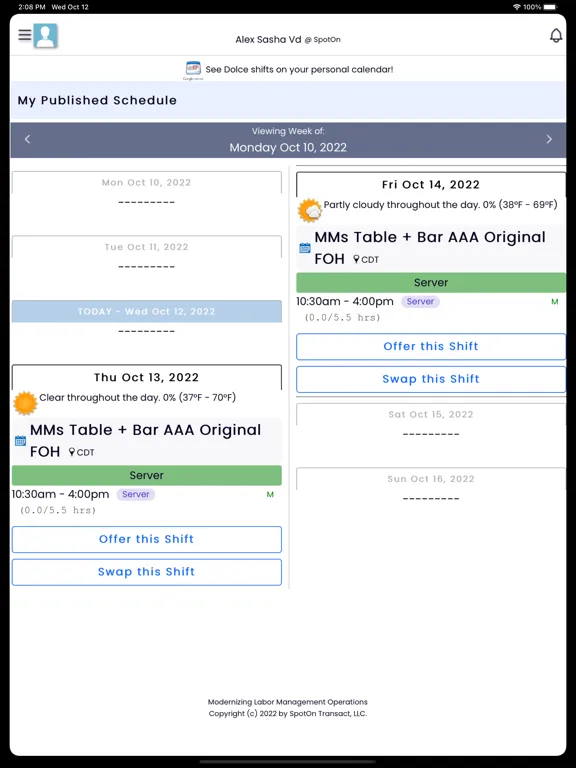Tap Friday's partly cloudy weather icon
Screen dimensions: 576x768
(310, 210)
